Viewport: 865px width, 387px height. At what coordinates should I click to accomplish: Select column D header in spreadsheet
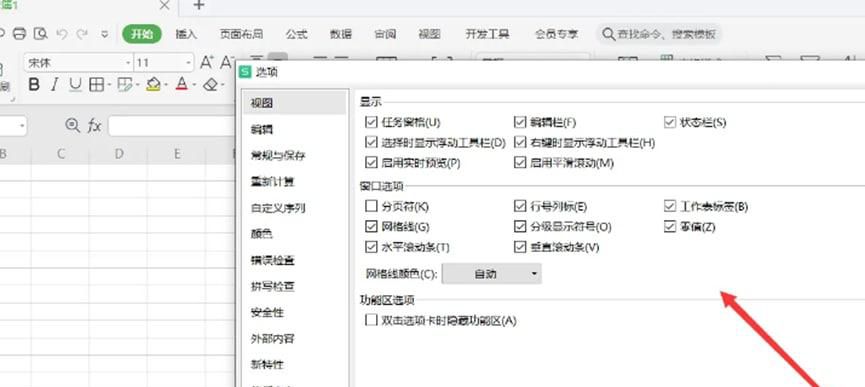coord(119,154)
